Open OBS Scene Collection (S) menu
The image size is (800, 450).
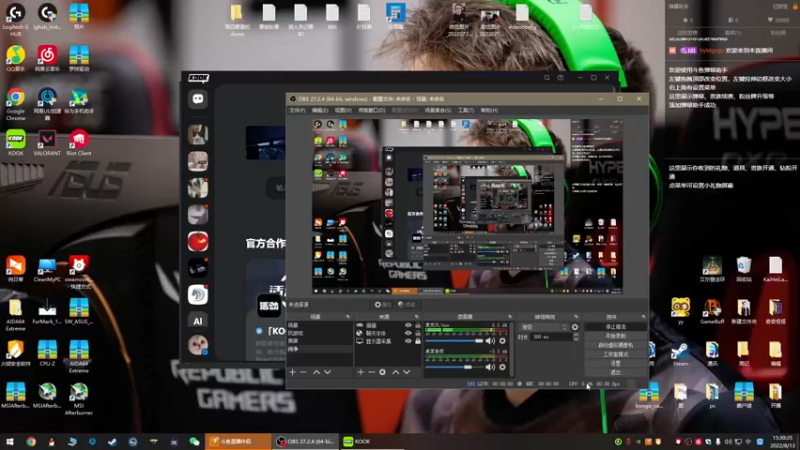click(438, 110)
